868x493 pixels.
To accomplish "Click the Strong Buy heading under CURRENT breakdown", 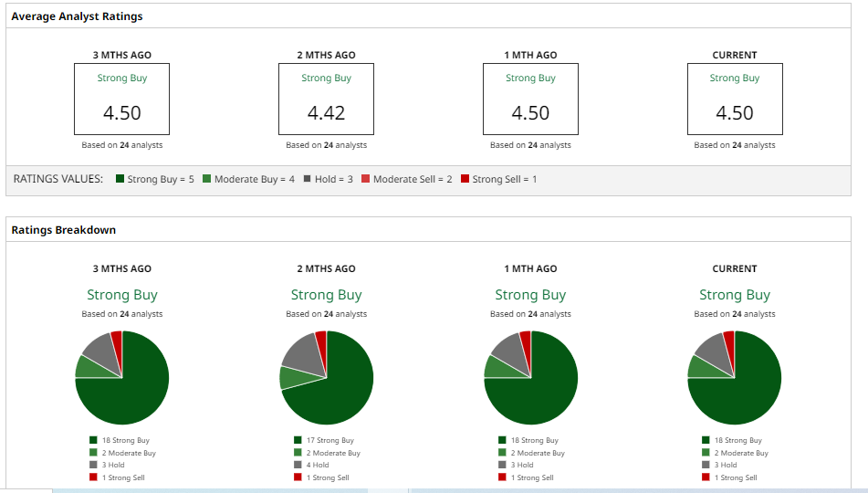I will tap(735, 295).
